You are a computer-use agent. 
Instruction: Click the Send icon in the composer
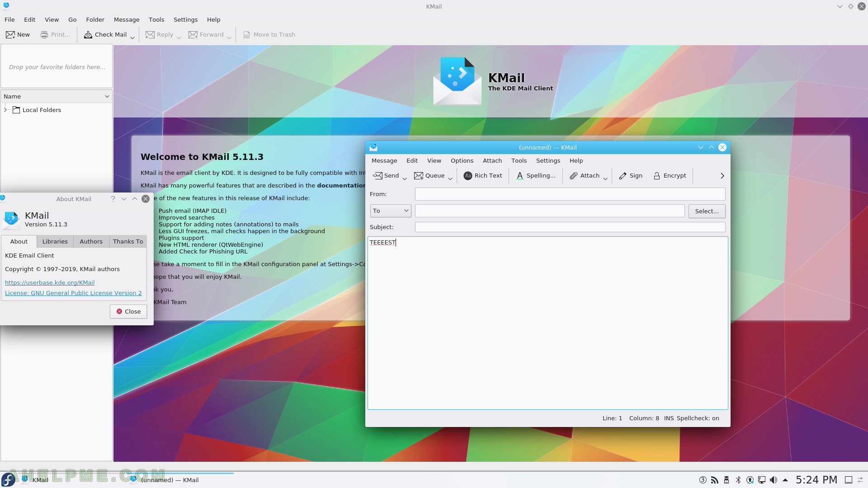click(377, 176)
